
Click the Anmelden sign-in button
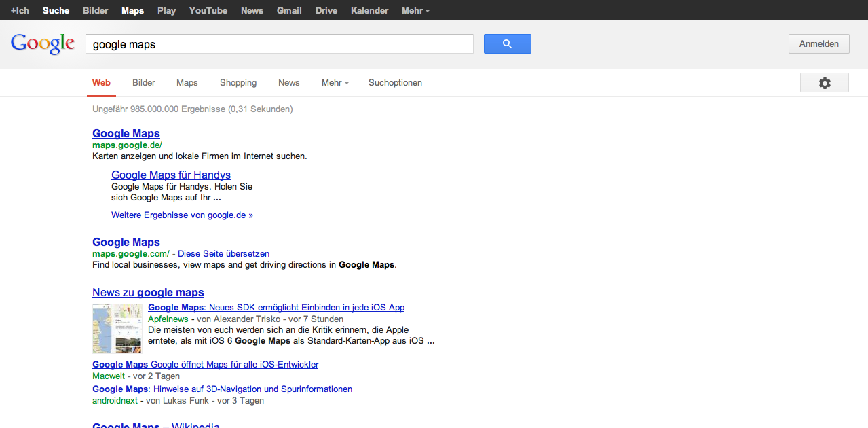coord(818,44)
